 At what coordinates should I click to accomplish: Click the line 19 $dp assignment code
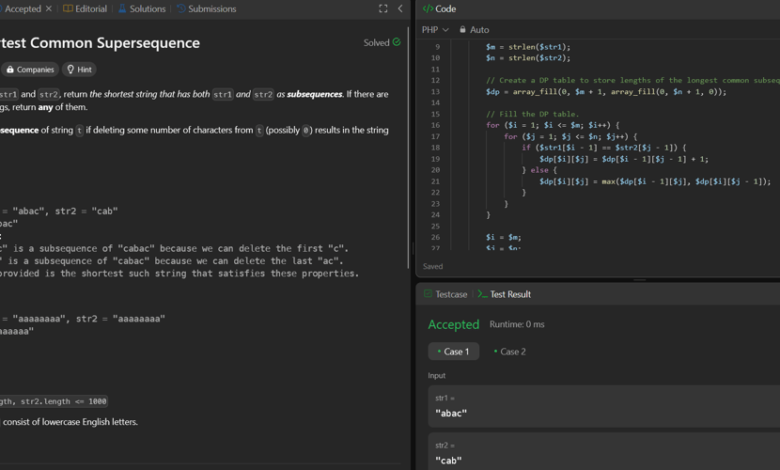(x=624, y=159)
